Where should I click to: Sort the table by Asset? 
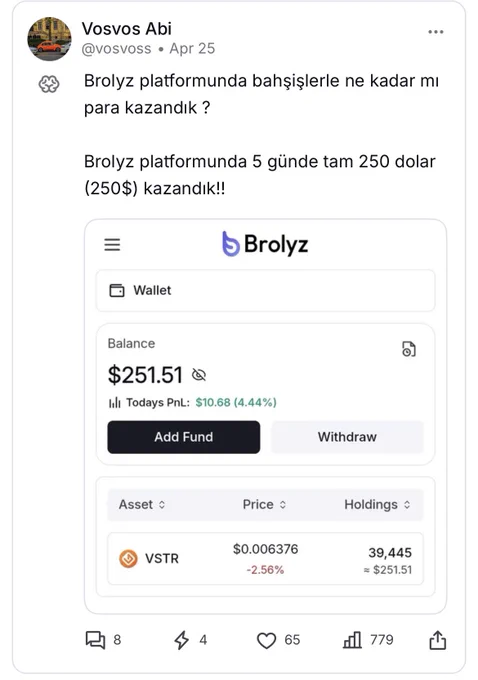tap(142, 504)
